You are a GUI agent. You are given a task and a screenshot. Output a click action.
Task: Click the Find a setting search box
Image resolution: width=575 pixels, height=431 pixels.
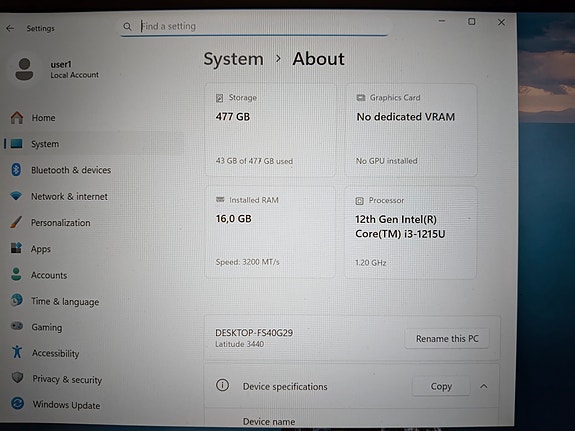pyautogui.click(x=254, y=26)
